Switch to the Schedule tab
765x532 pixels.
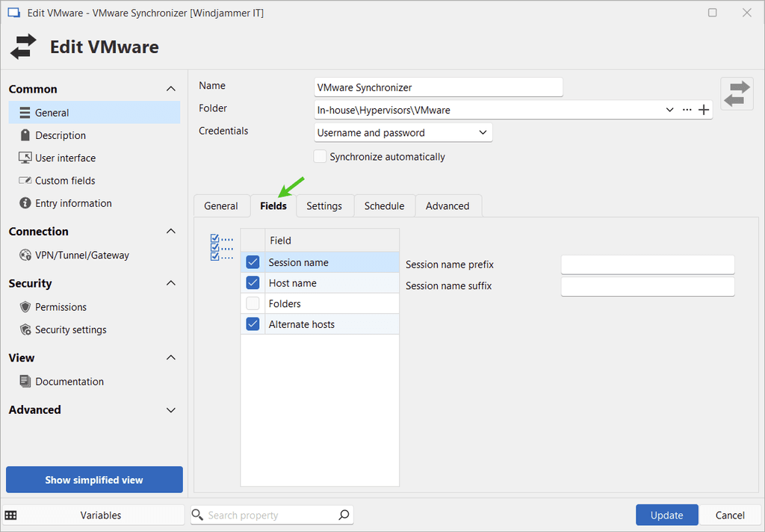tap(384, 205)
